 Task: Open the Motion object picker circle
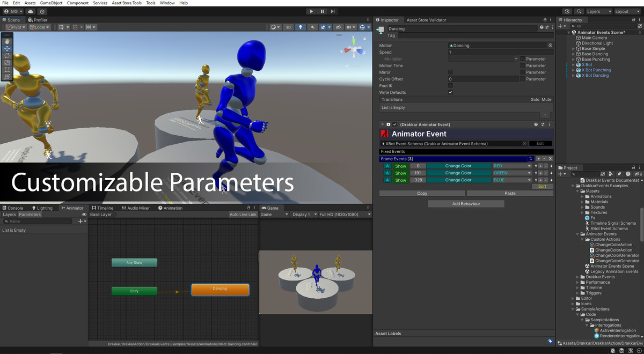pos(550,46)
